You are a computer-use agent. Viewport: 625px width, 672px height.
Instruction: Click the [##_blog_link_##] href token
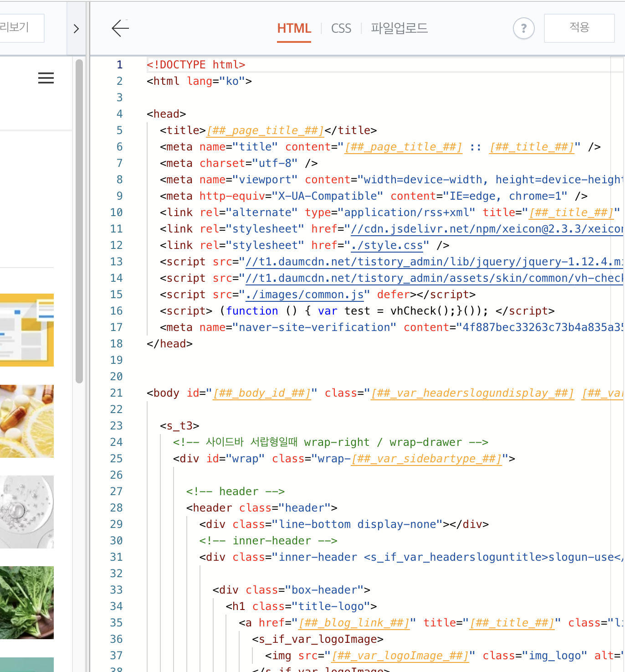click(x=354, y=623)
